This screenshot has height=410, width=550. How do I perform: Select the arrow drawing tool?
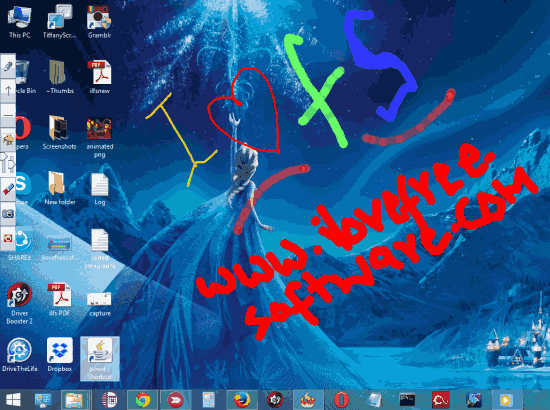pyautogui.click(x=8, y=90)
